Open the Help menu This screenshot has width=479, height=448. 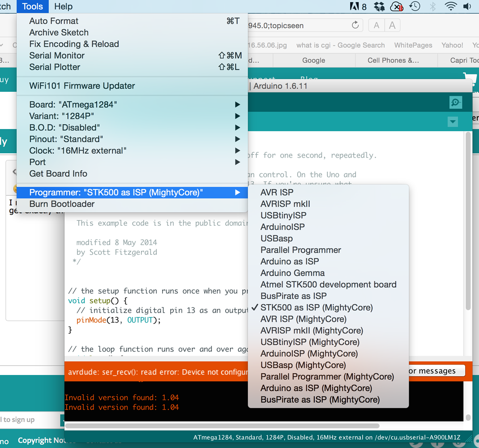(63, 6)
